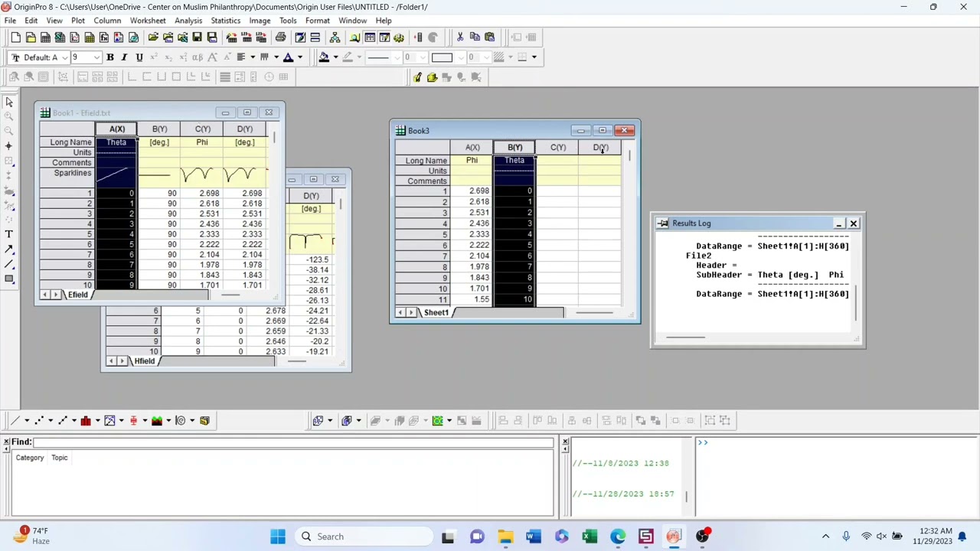Click column C(Y) header in Book3
This screenshot has width=980, height=551.
click(557, 148)
